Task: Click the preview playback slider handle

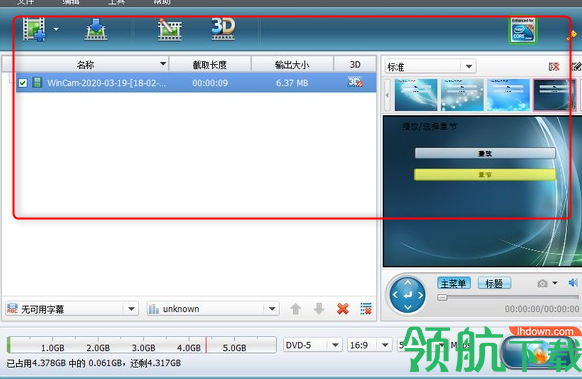Action: 442,297
